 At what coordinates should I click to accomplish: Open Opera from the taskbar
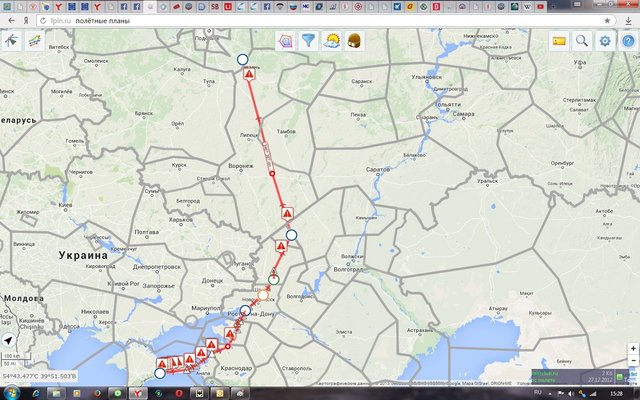click(x=179, y=393)
